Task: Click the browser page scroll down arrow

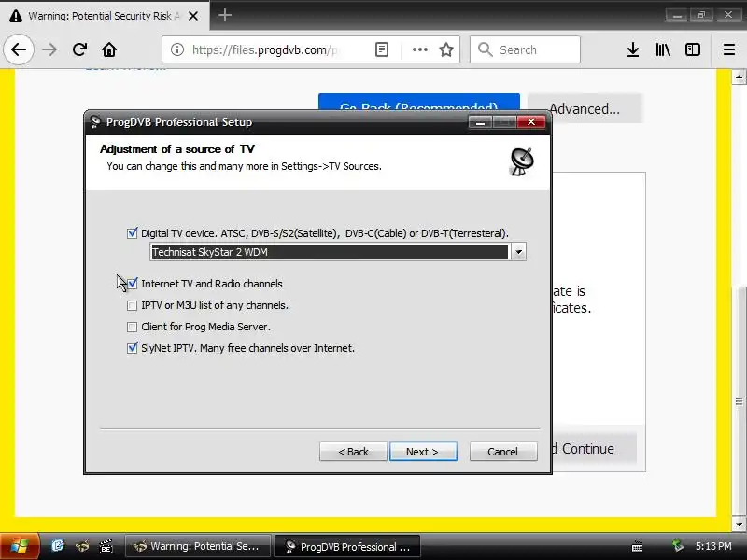Action: point(739,525)
